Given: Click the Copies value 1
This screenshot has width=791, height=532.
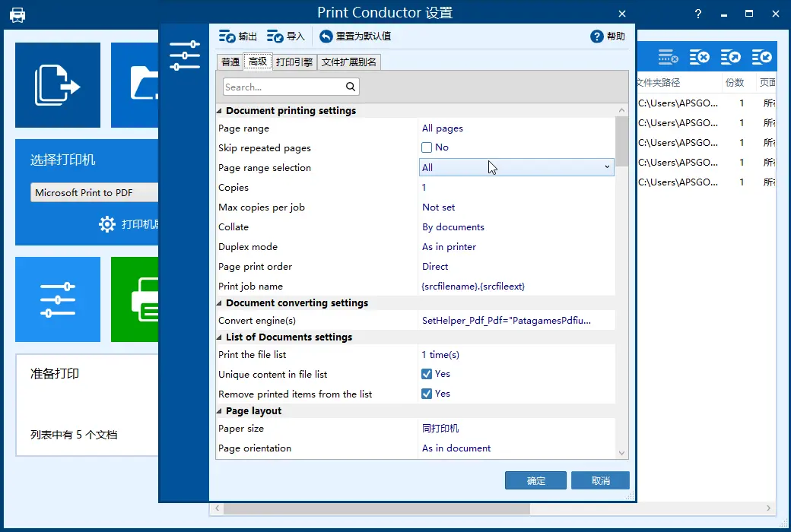Looking at the screenshot, I should tap(424, 187).
